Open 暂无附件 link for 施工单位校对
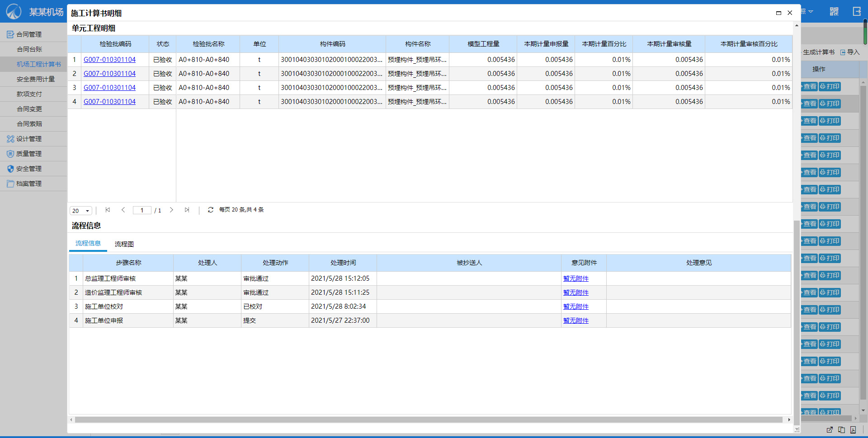Viewport: 868px width, 438px height. [x=576, y=307]
